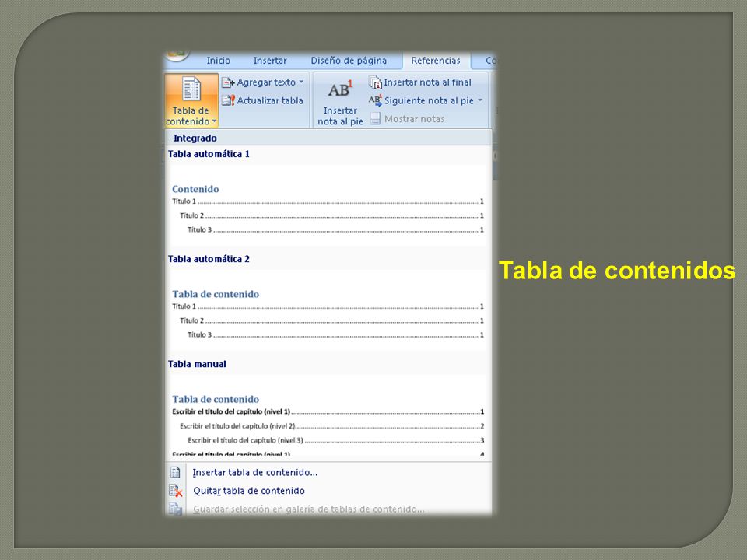Select the Referencias tab
This screenshot has width=747, height=560.
click(436, 61)
